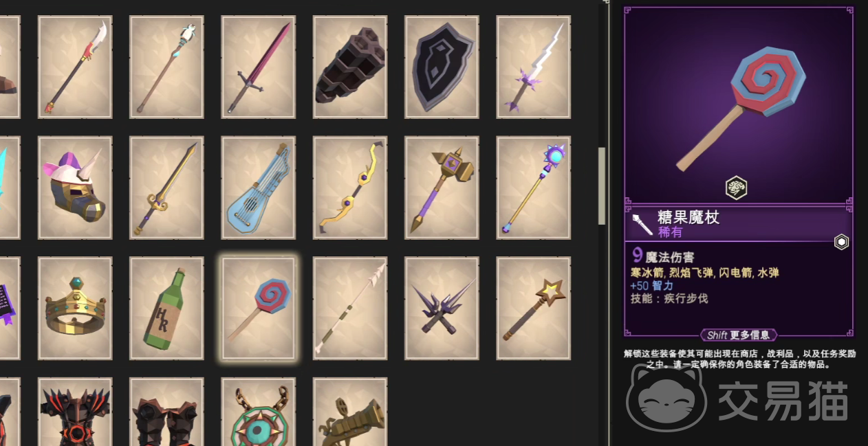
Task: Select the black shield item card
Action: (x=442, y=67)
